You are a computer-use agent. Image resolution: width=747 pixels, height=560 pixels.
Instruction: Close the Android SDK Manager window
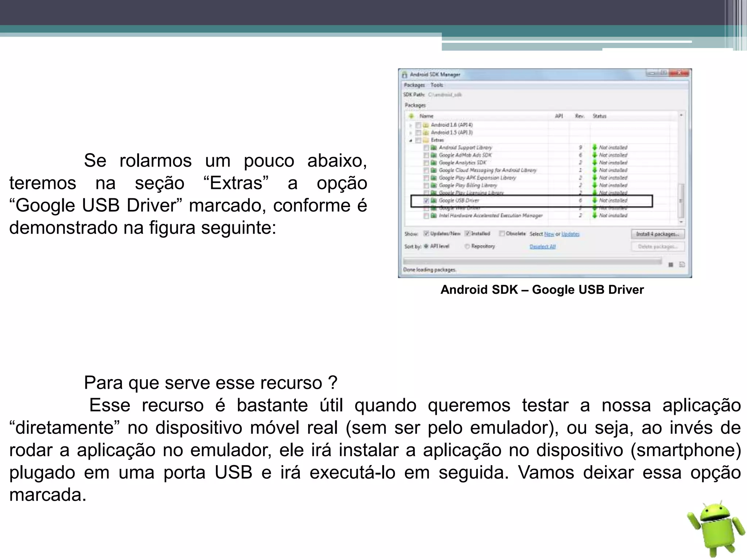(x=679, y=73)
